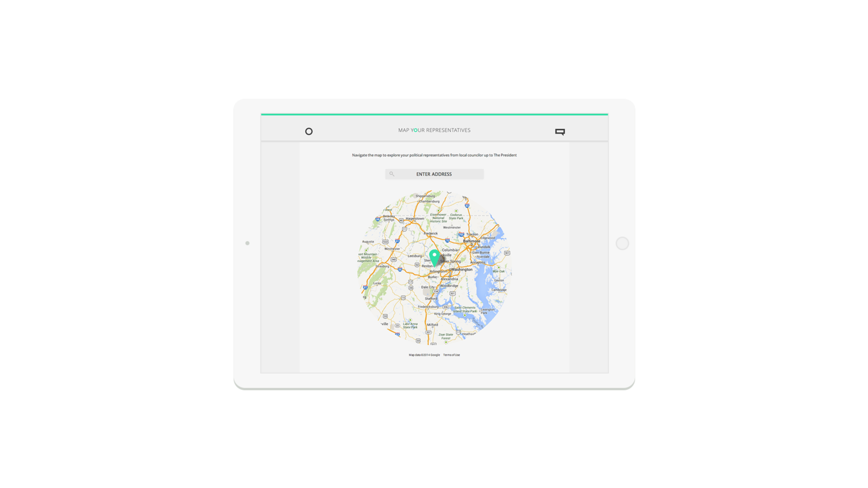This screenshot has height=488, width=868.
Task: Click the Map data ©2014 Google text
Action: coord(424,355)
